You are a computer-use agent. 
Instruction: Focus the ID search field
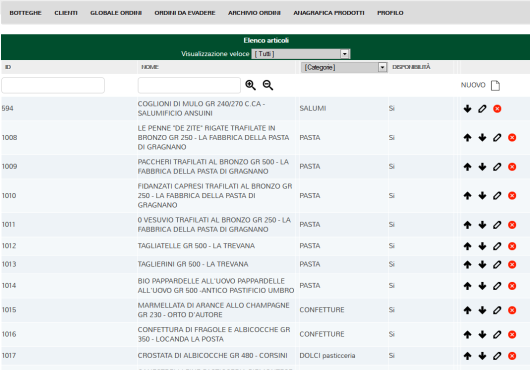(53, 85)
